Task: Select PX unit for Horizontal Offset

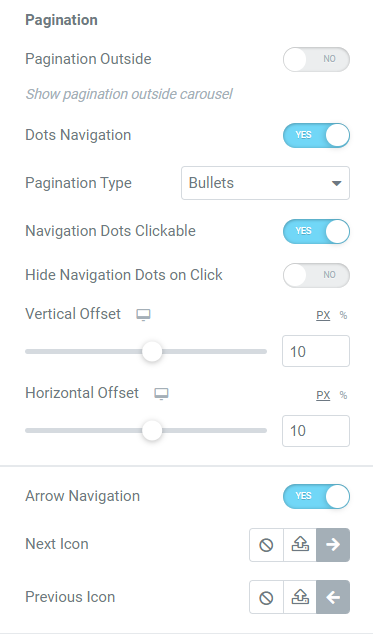Action: pos(323,395)
